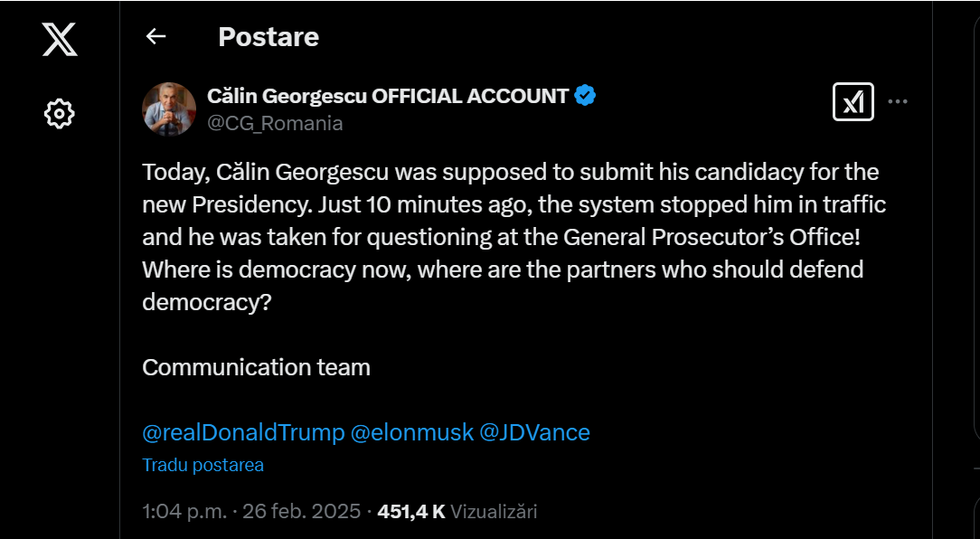
Task: Translate the post via Tradu postarea
Action: click(x=203, y=465)
